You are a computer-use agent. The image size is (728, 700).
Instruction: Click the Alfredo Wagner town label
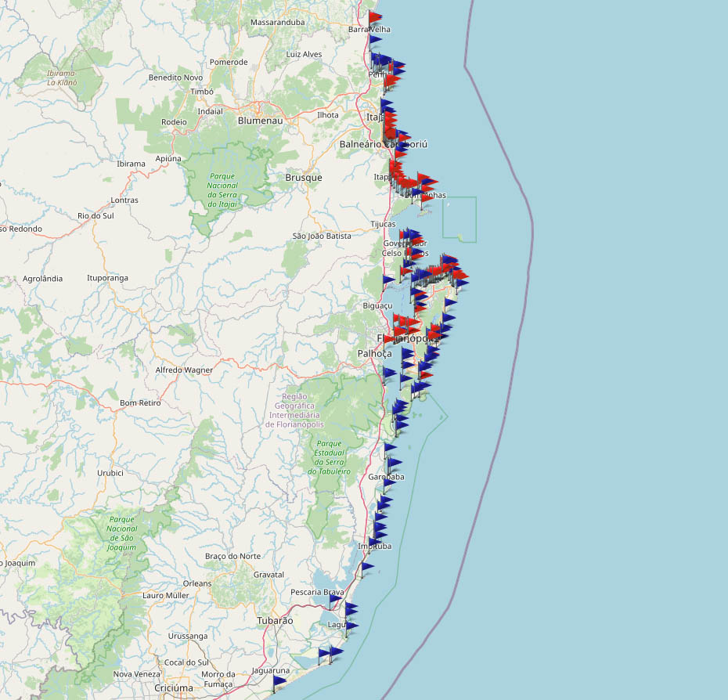pos(184,370)
